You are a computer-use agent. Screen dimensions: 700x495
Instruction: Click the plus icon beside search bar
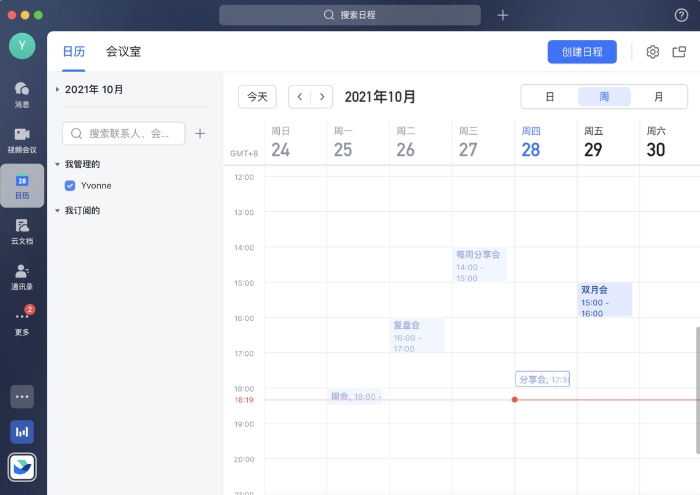503,15
